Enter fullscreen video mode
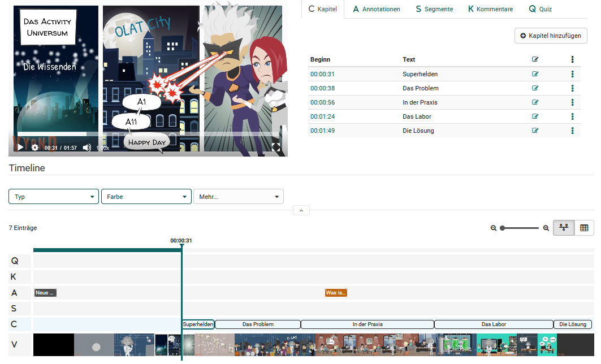This screenshot has width=601, height=364. click(x=276, y=147)
